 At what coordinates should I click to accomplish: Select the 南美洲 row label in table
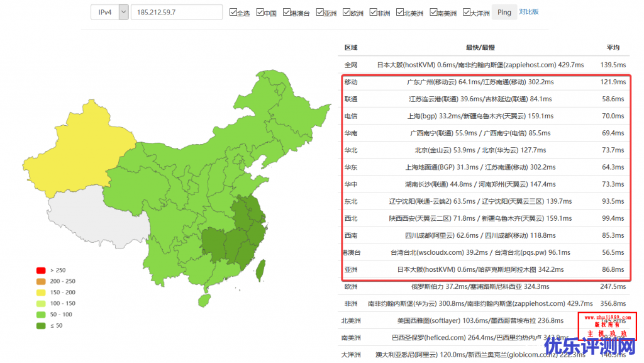click(x=351, y=338)
